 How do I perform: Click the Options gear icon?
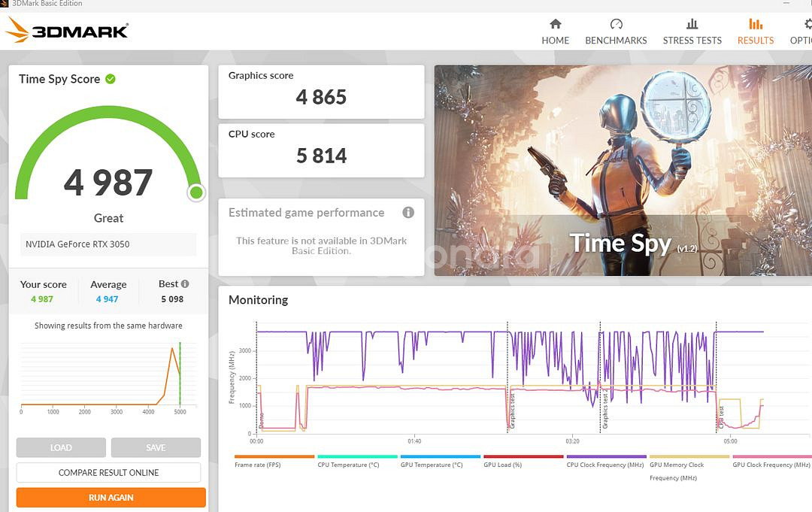click(807, 24)
